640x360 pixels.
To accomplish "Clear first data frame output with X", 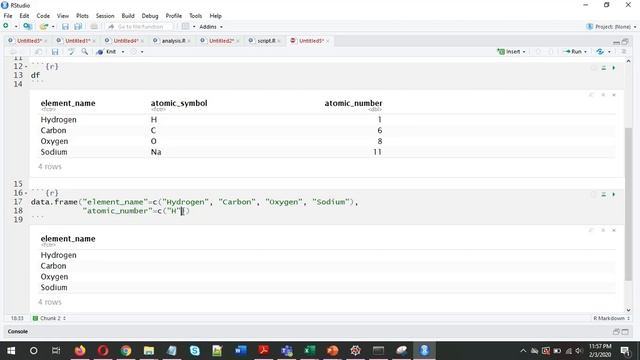I will coord(613,95).
